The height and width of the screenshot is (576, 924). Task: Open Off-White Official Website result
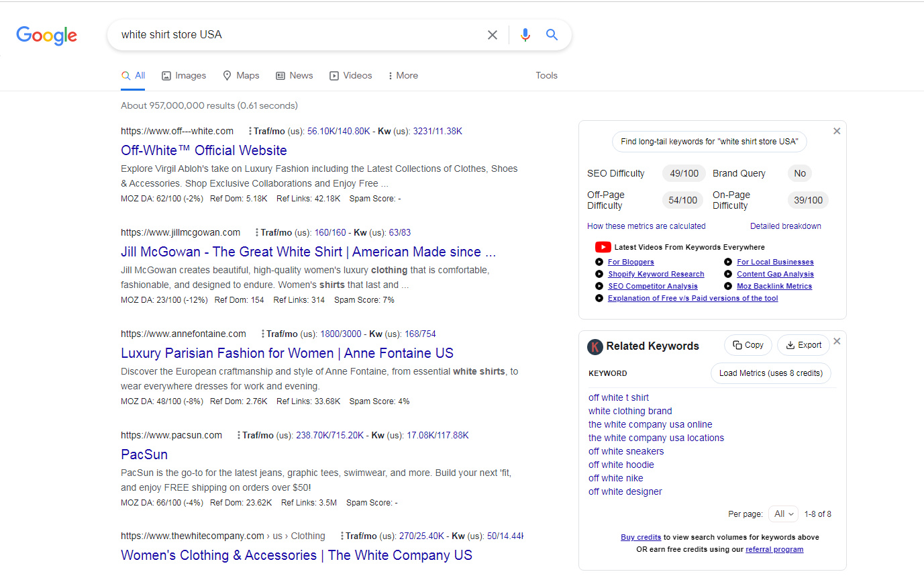[204, 150]
